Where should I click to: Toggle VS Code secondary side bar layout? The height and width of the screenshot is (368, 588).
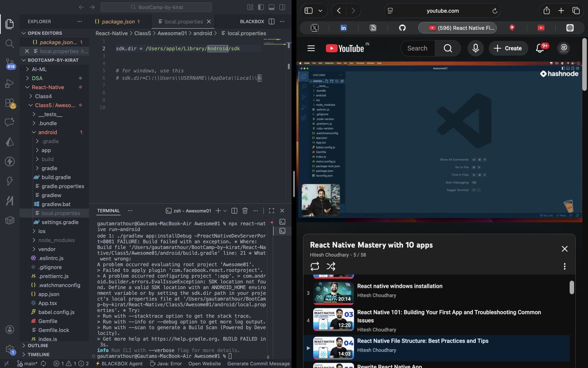(x=283, y=7)
